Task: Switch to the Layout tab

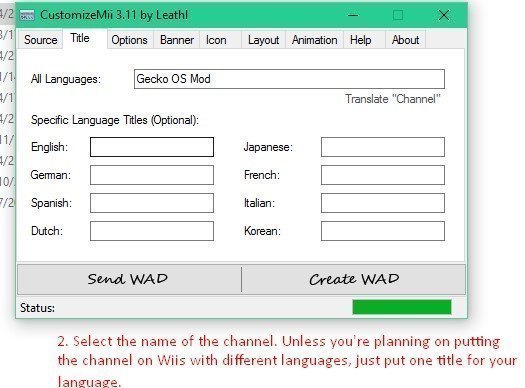Action: click(x=264, y=40)
